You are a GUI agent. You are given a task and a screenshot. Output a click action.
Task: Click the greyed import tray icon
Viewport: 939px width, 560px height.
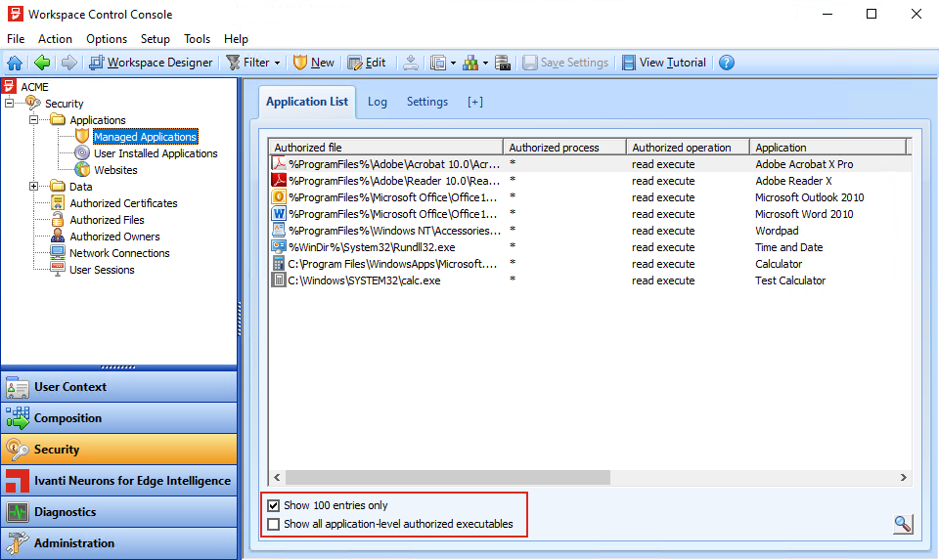(411, 63)
